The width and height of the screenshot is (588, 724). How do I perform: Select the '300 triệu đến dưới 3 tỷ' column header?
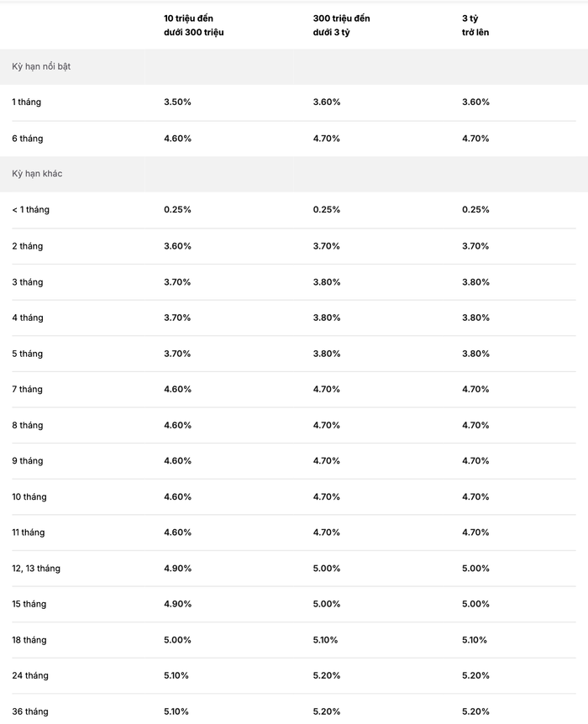(341, 25)
